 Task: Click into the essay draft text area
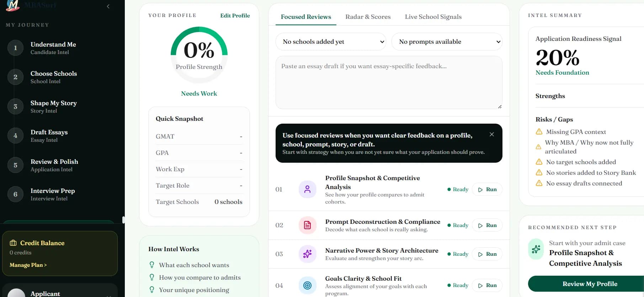[x=389, y=82]
